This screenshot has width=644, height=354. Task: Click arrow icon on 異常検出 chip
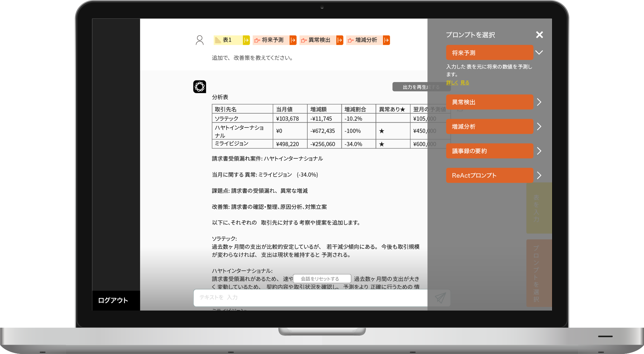coord(340,40)
